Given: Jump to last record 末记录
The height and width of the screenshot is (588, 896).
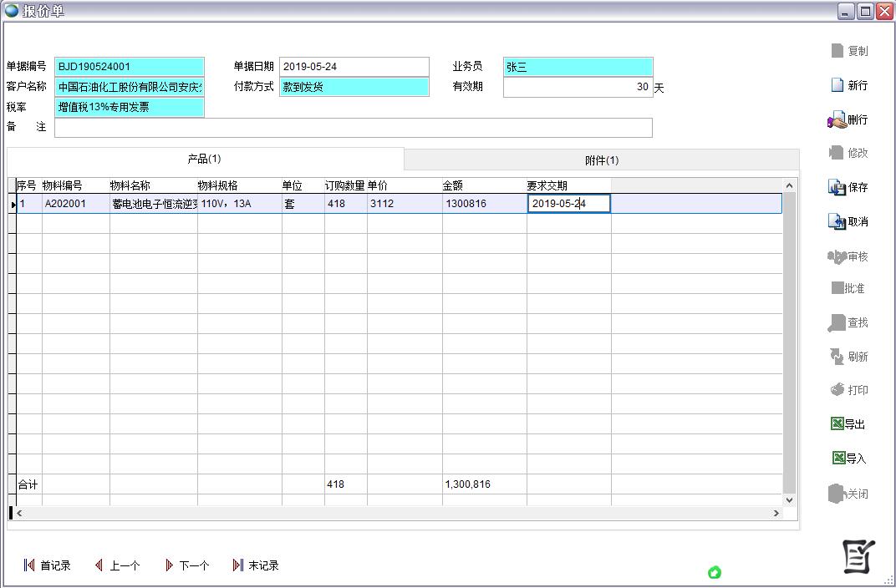Looking at the screenshot, I should (x=238, y=565).
